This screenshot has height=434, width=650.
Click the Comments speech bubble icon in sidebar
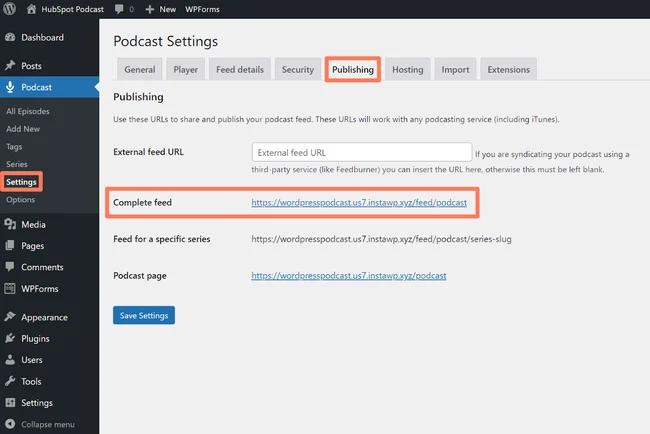click(10, 267)
